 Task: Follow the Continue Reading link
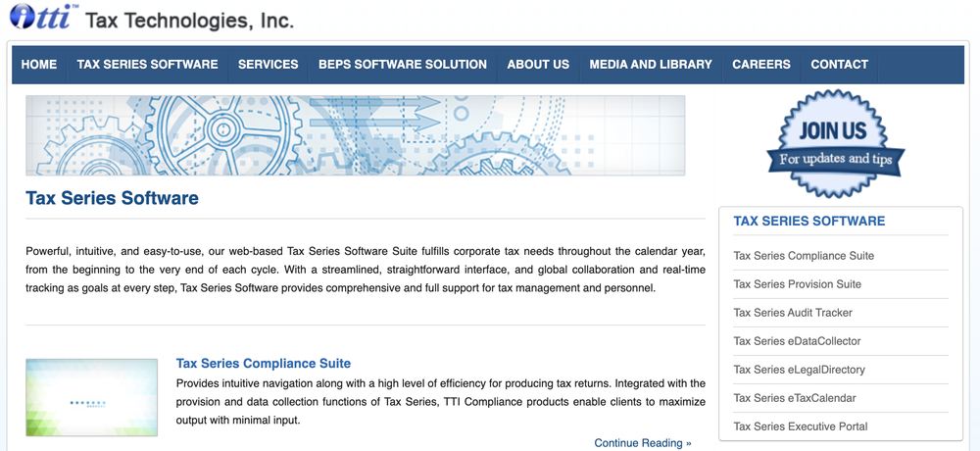click(x=643, y=443)
